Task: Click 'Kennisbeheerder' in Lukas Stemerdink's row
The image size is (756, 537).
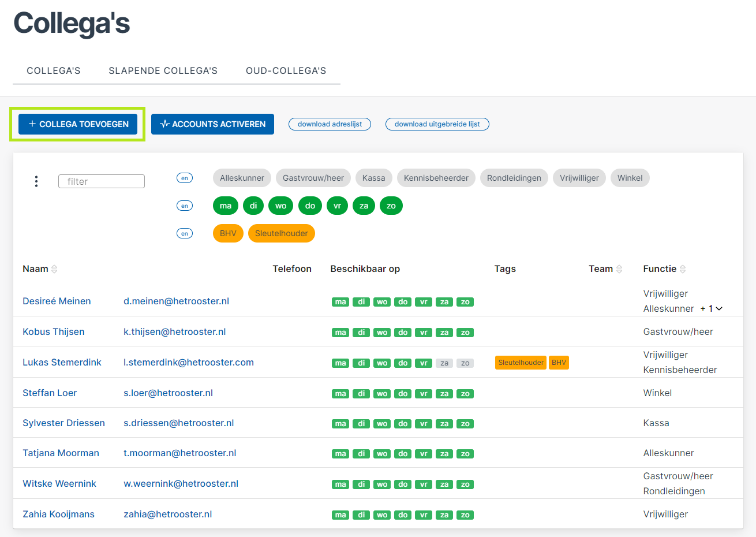Action: [680, 370]
